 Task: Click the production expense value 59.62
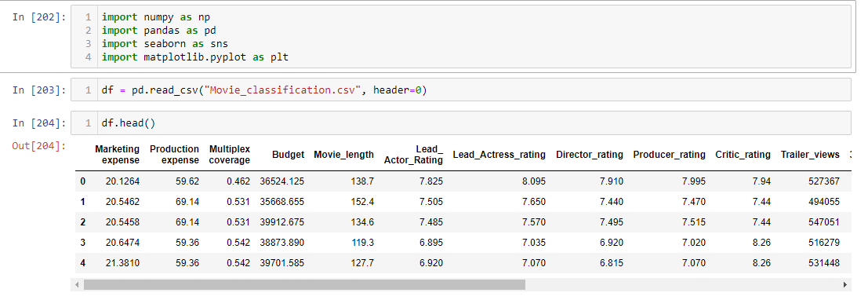(187, 181)
